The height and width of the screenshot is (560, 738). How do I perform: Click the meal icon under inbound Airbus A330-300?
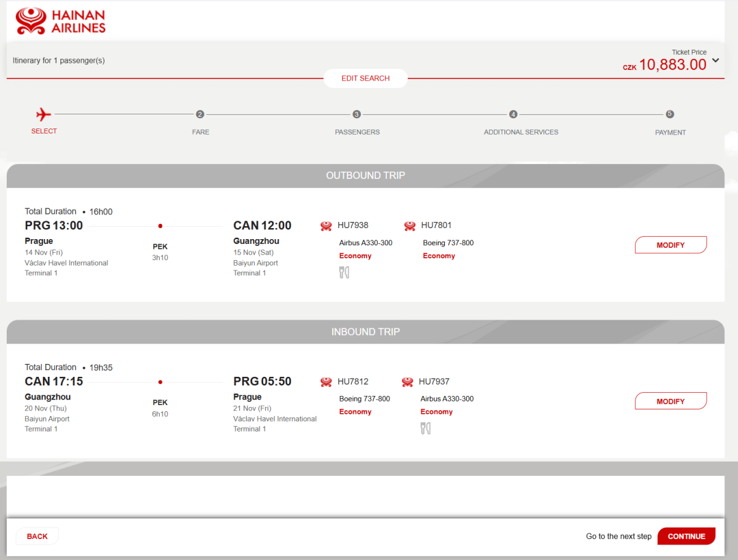(x=426, y=428)
